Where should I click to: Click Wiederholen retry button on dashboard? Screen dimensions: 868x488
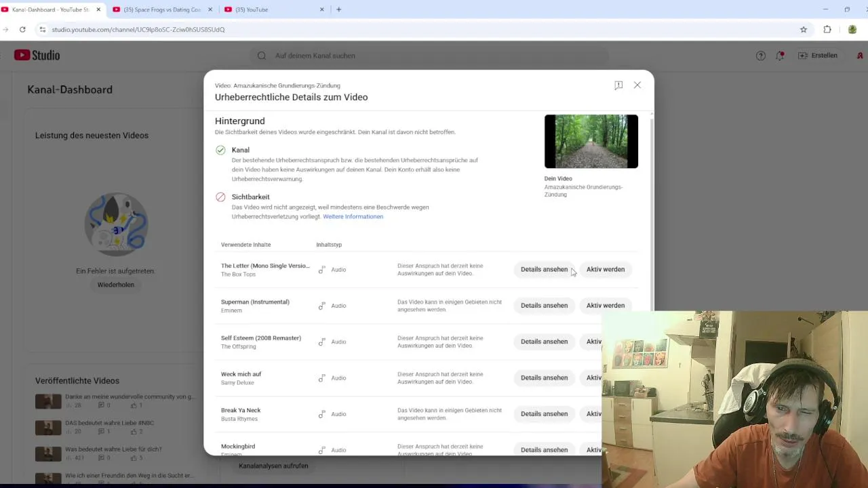point(116,285)
